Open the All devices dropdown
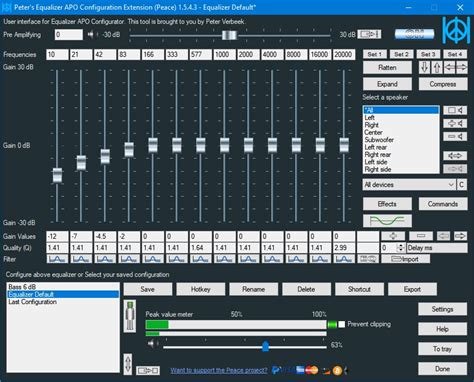 (409, 185)
